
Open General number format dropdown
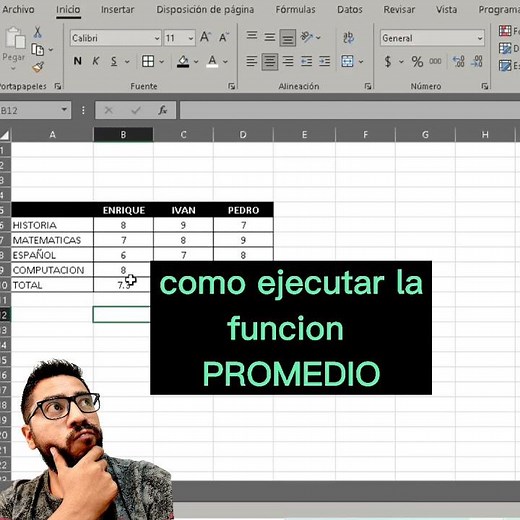[x=480, y=38]
